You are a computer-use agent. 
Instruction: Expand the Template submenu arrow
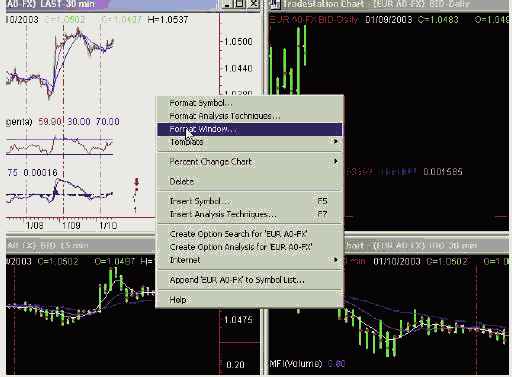[336, 142]
